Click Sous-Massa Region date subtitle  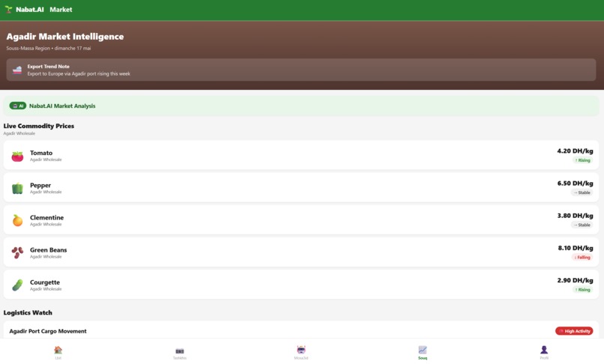point(49,48)
